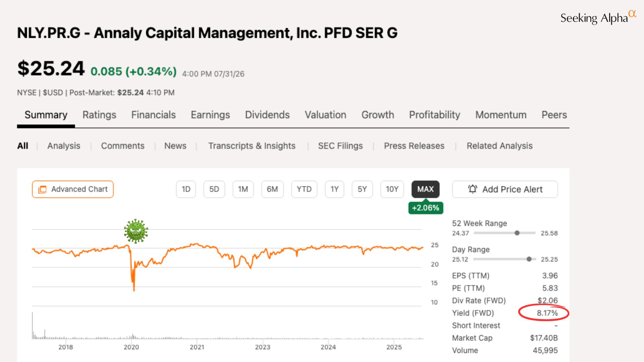
Task: Open the Ratings tab
Action: point(99,115)
